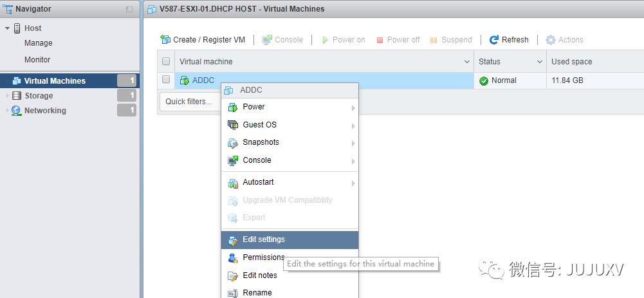This screenshot has width=644, height=298.
Task: Expand the Console submenu arrow
Action: pyautogui.click(x=353, y=161)
